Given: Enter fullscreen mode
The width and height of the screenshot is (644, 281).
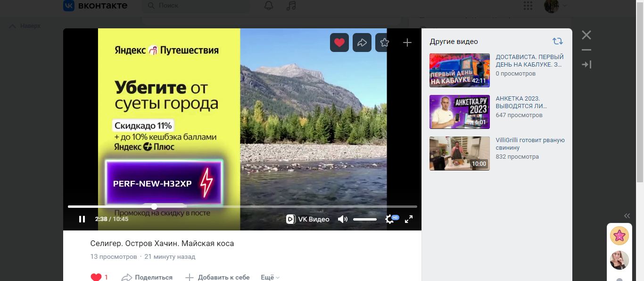Looking at the screenshot, I should pos(409,219).
